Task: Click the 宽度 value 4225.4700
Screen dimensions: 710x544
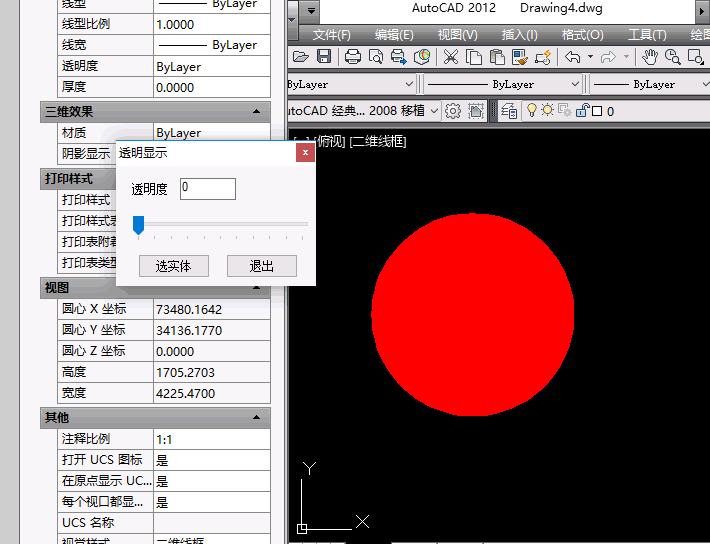Action: click(212, 393)
